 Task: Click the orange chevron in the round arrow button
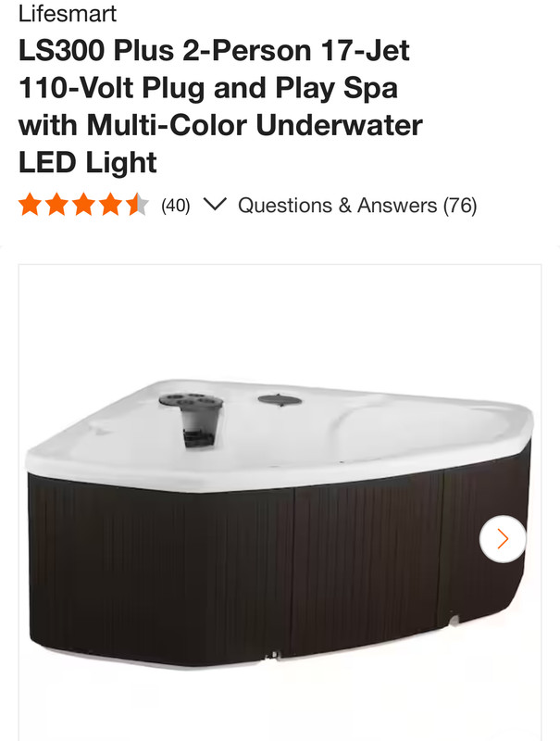504,539
